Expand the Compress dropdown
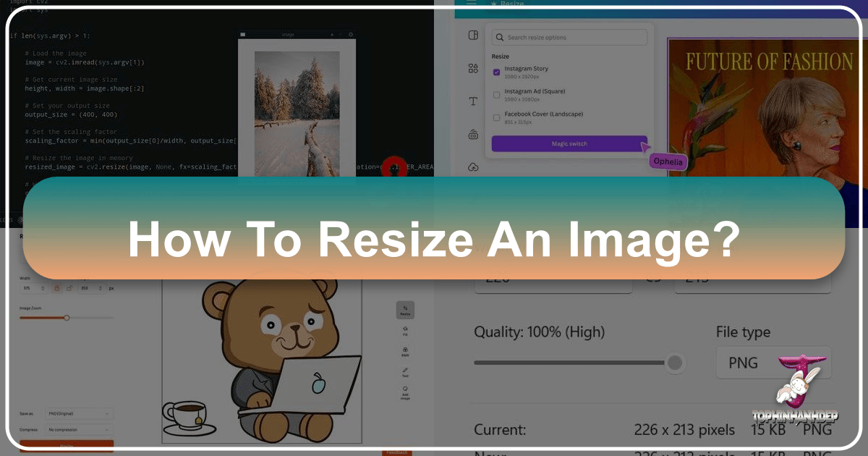Image resolution: width=868 pixels, height=456 pixels. (x=79, y=429)
